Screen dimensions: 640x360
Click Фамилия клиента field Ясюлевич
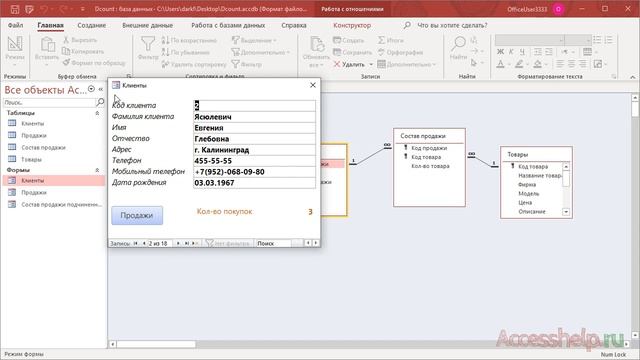click(x=254, y=117)
